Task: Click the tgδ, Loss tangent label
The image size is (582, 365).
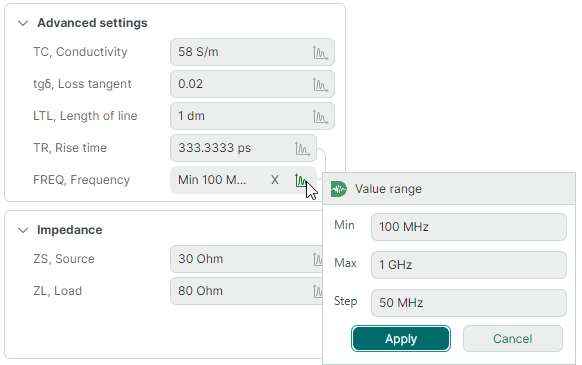Action: 82,84
